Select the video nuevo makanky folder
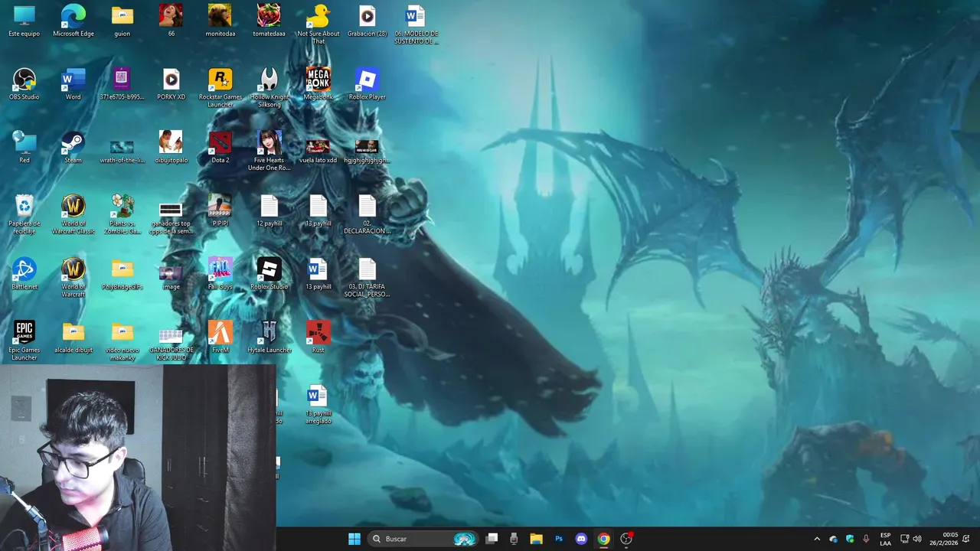The height and width of the screenshot is (551, 980). [x=122, y=341]
